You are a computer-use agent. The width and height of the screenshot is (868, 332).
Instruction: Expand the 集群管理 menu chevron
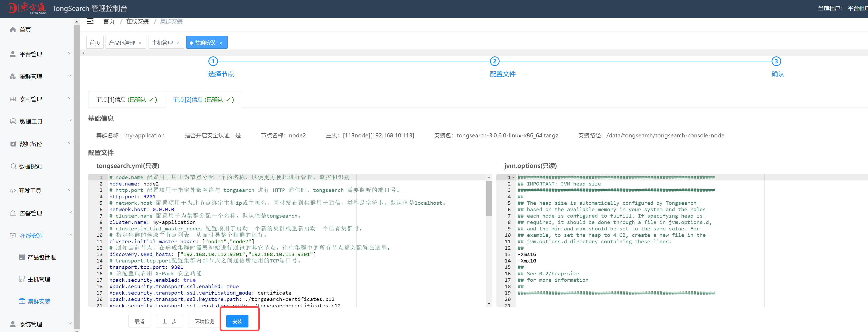70,76
